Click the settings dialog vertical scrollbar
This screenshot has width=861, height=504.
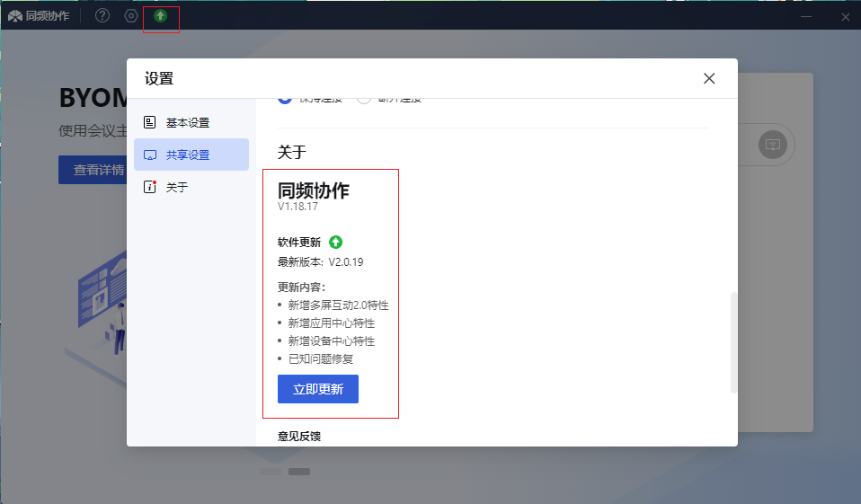pos(733,341)
